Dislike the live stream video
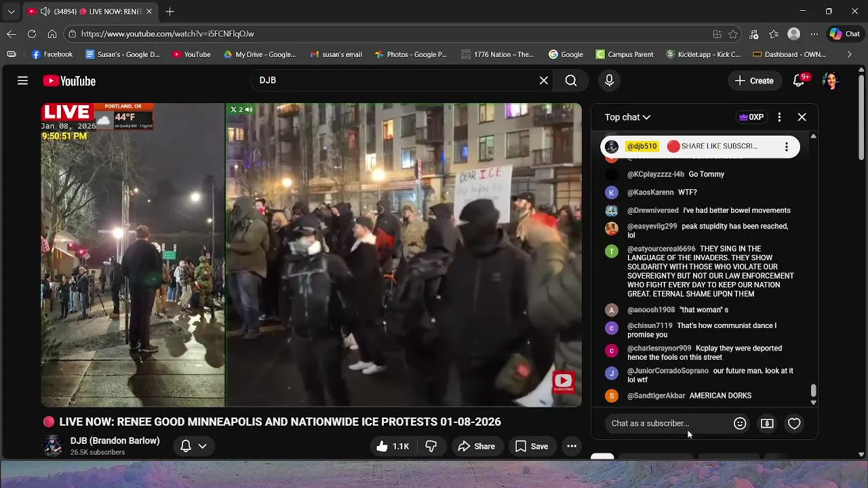 pyautogui.click(x=431, y=446)
